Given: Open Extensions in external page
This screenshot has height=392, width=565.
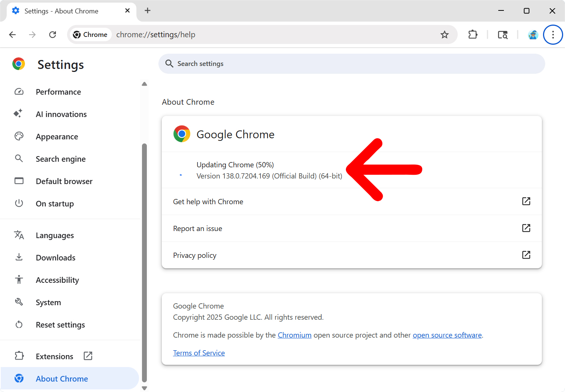Looking at the screenshot, I should pyautogui.click(x=54, y=357).
